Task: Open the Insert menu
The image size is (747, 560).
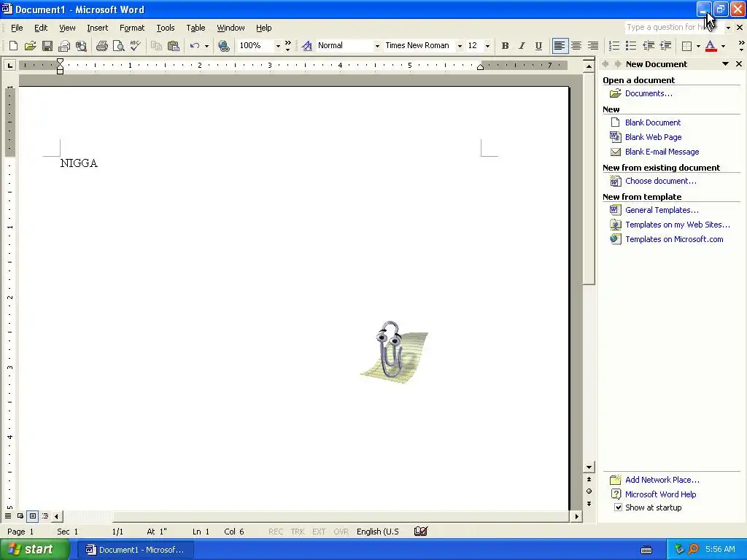Action: click(98, 28)
